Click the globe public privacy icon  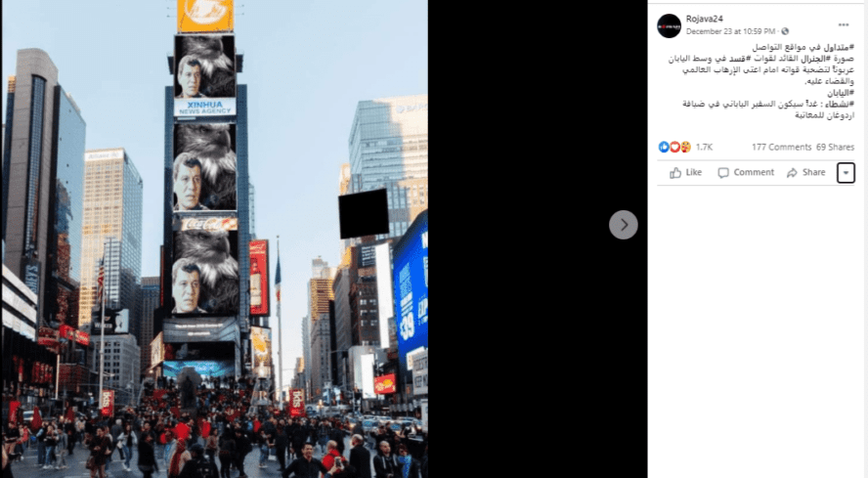pyautogui.click(x=785, y=31)
